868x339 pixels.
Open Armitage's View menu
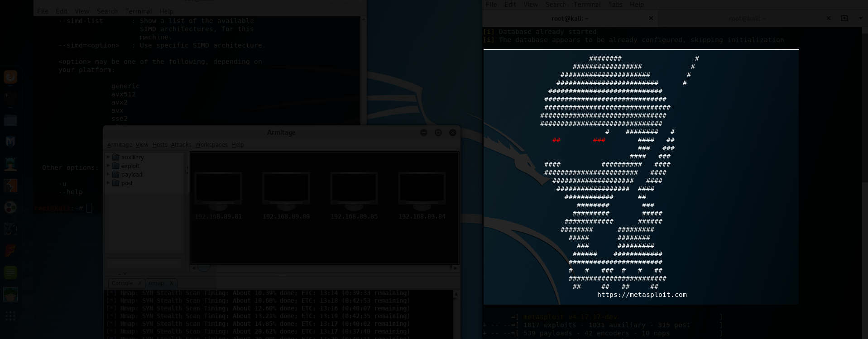click(x=142, y=145)
